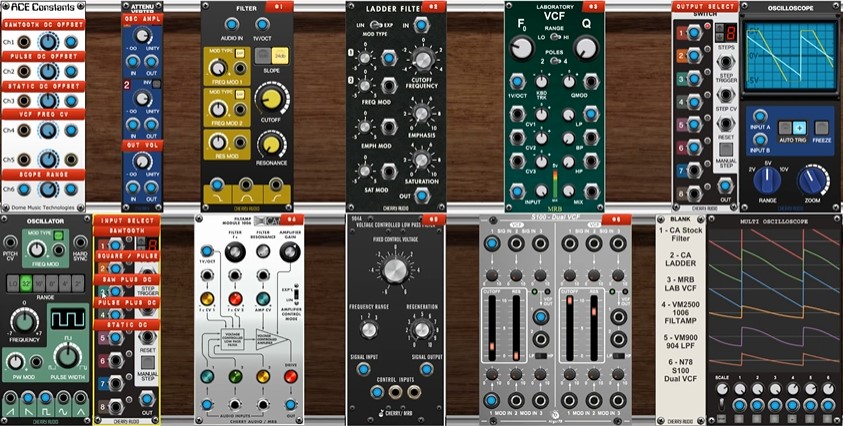The width and height of the screenshot is (843, 426).
Task: Click channel 1 scale knob on Multi Oscilloscope
Action: click(739, 388)
